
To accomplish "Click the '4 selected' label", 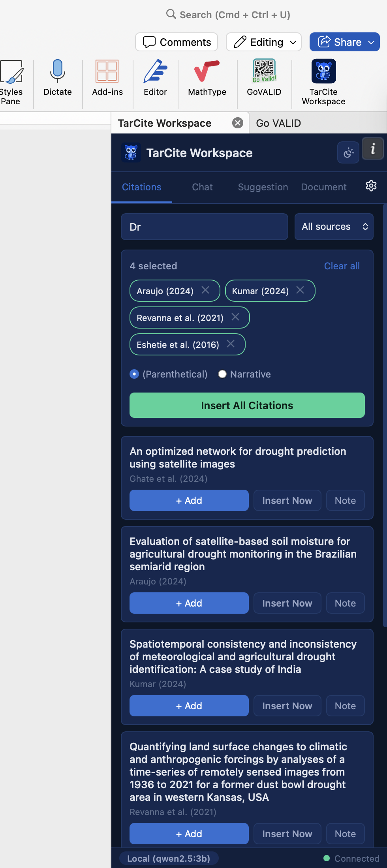I will [153, 266].
